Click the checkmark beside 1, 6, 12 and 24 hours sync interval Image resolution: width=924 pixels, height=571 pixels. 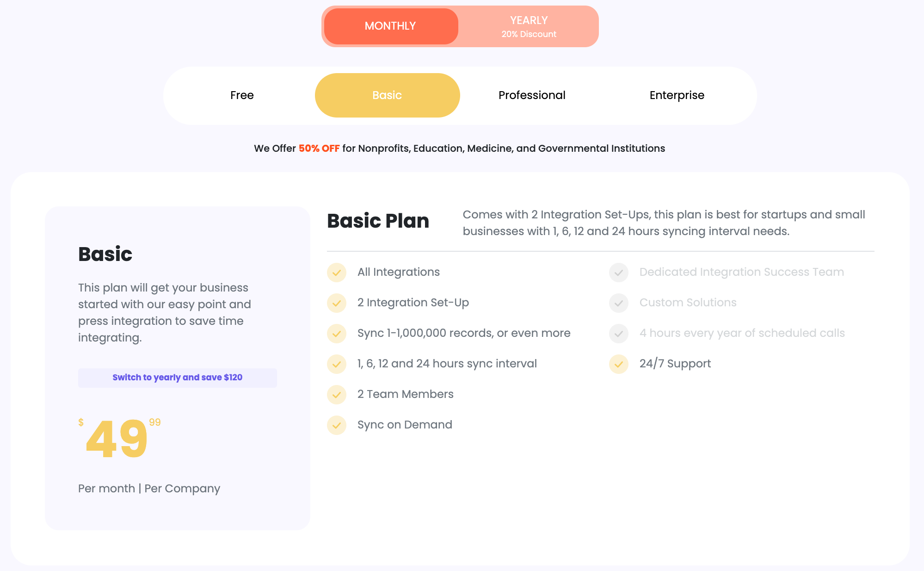point(337,364)
